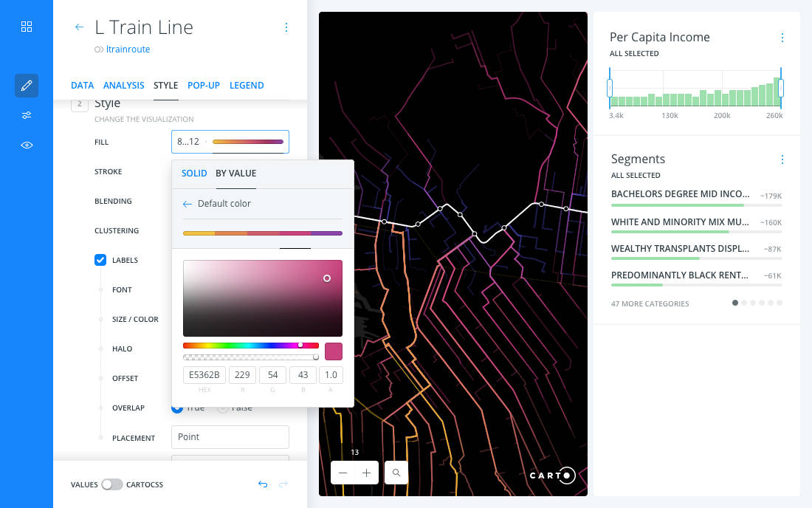This screenshot has height=508, width=812.
Task: Open the map search magnifier tool
Action: click(x=396, y=473)
